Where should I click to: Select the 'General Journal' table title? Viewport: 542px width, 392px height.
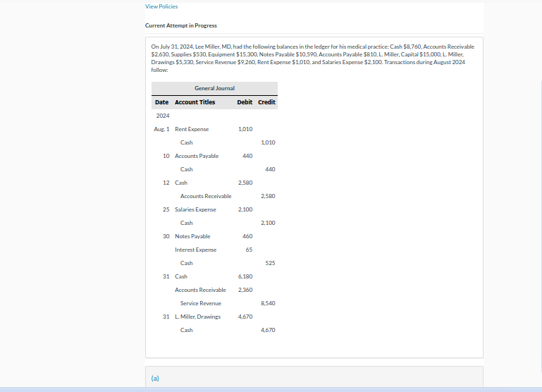[214, 89]
